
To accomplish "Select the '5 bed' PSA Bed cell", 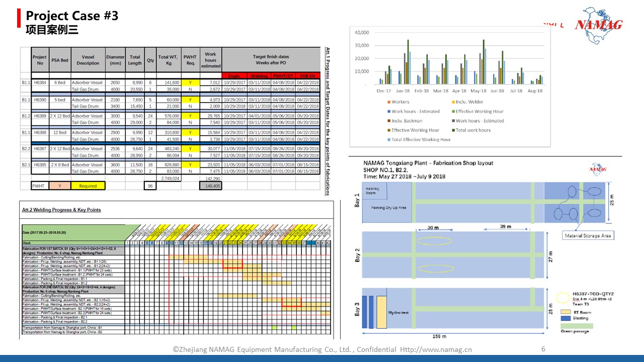I will (x=59, y=100).
